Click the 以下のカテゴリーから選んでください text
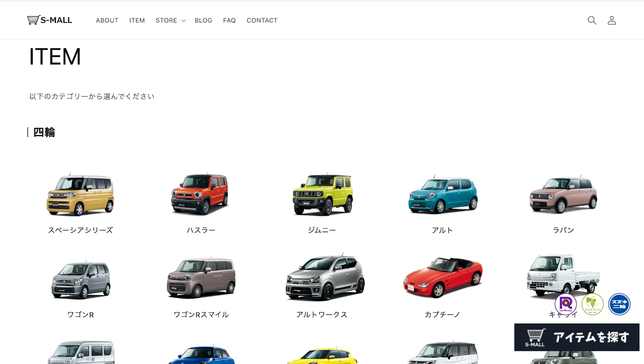The height and width of the screenshot is (364, 644). (x=92, y=97)
